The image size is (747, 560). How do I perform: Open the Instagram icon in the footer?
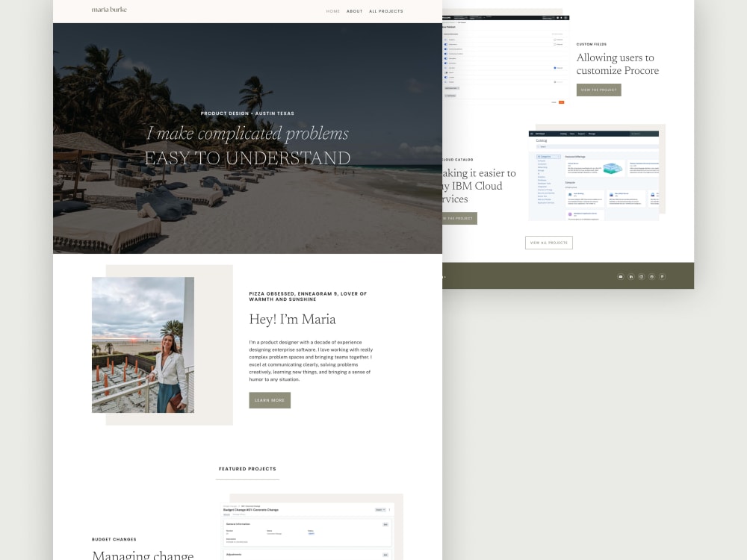coord(641,276)
